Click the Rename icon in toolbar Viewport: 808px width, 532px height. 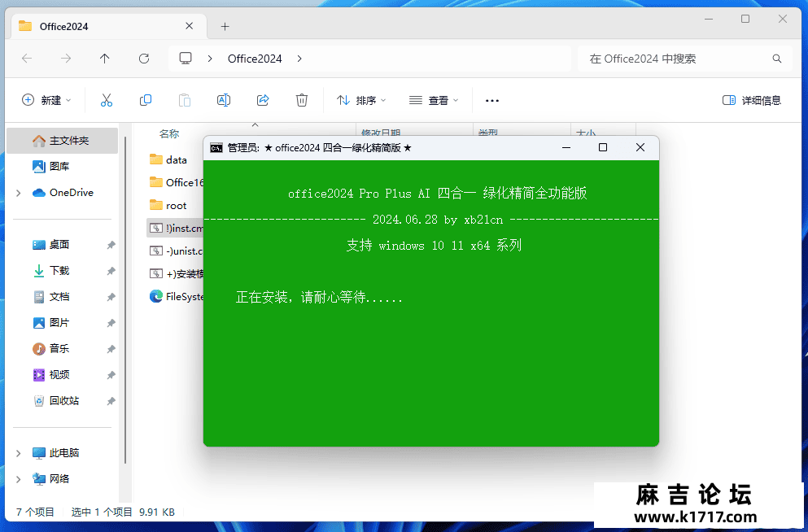[x=224, y=100]
